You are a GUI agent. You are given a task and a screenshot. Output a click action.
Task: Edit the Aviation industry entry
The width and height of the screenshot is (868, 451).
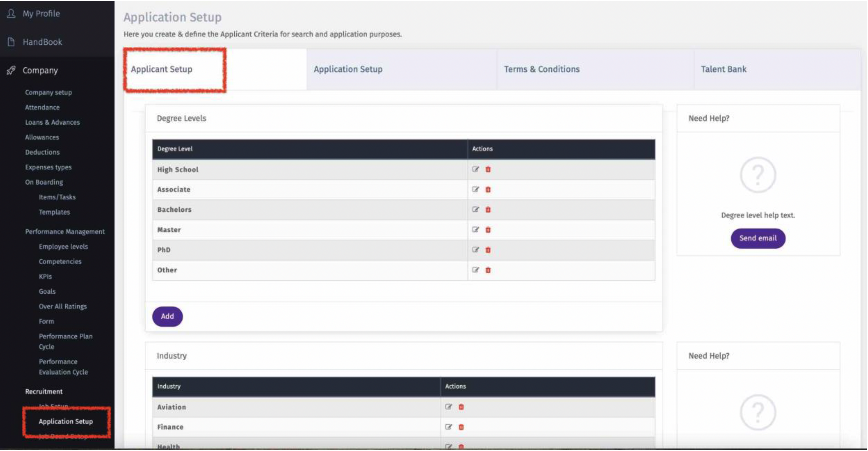(x=449, y=407)
